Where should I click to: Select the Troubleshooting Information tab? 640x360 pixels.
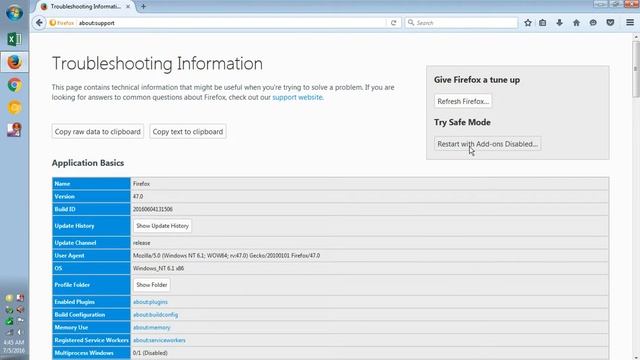(x=86, y=7)
